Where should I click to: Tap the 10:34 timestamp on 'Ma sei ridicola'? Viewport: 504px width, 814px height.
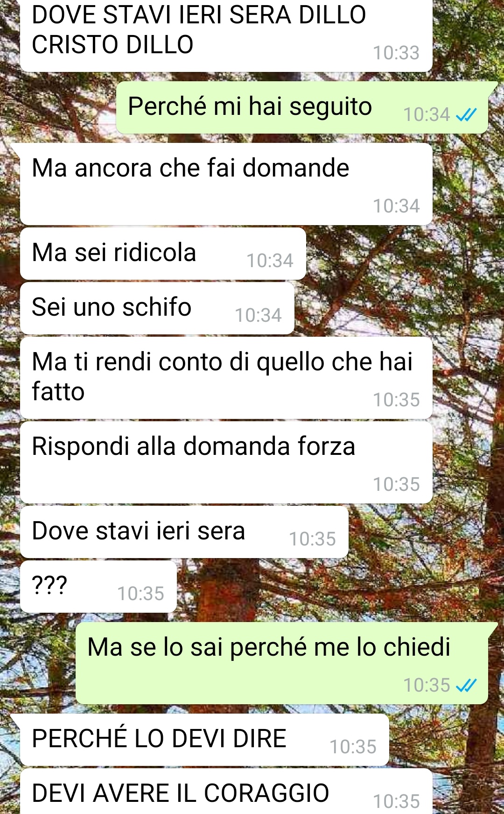click(x=270, y=261)
